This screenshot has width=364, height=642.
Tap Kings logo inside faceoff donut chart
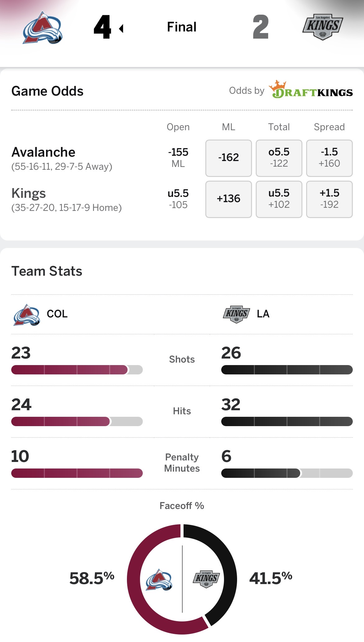pos(206,579)
